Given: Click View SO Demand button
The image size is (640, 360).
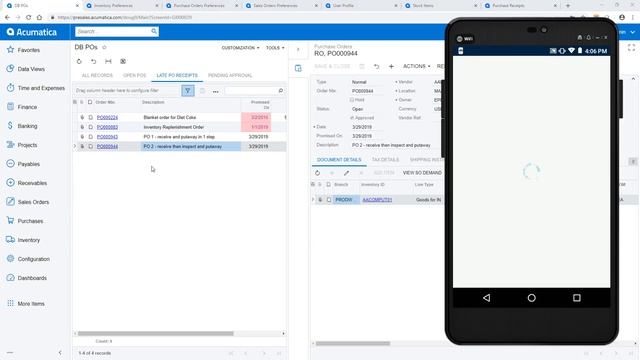Looking at the screenshot, I should (x=422, y=173).
